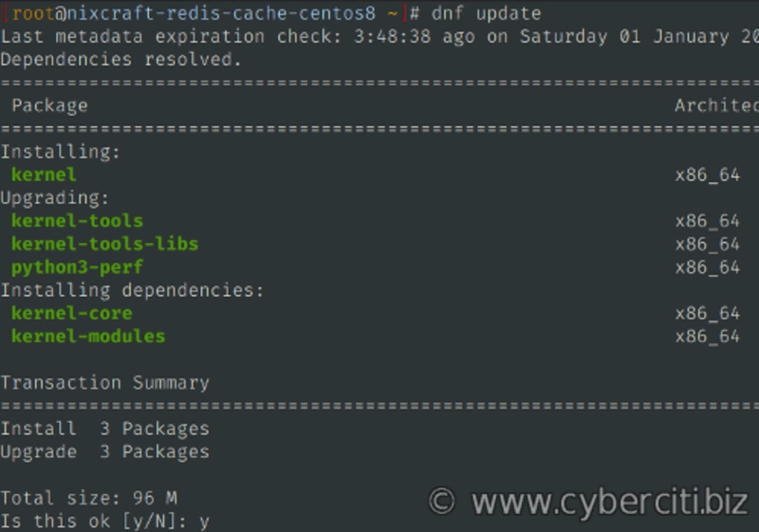
Task: Click the copyright symbol in the watermark
Action: (441, 501)
